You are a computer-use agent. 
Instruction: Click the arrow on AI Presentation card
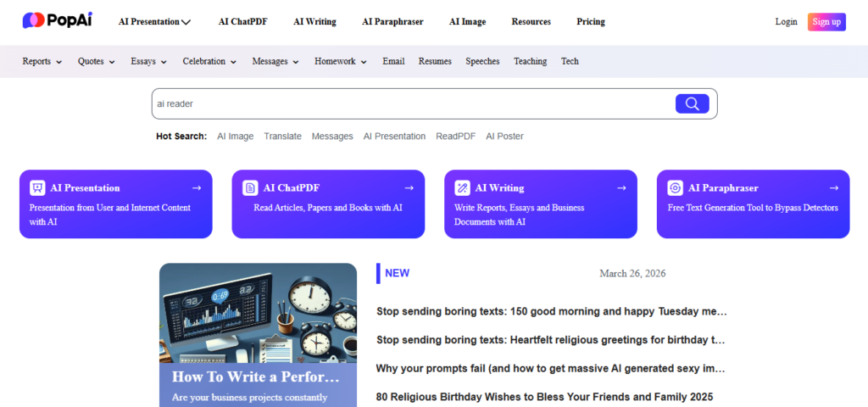[197, 188]
